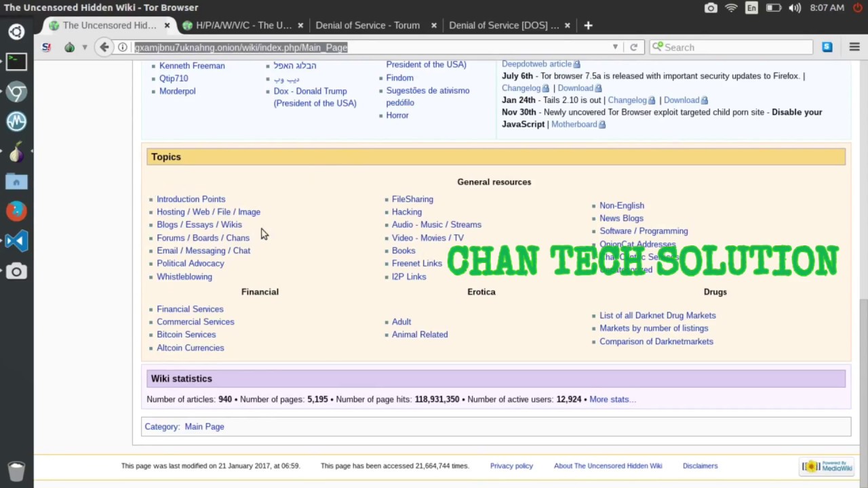Open About The Uncensored Hidden Wiki link
868x488 pixels.
(608, 466)
